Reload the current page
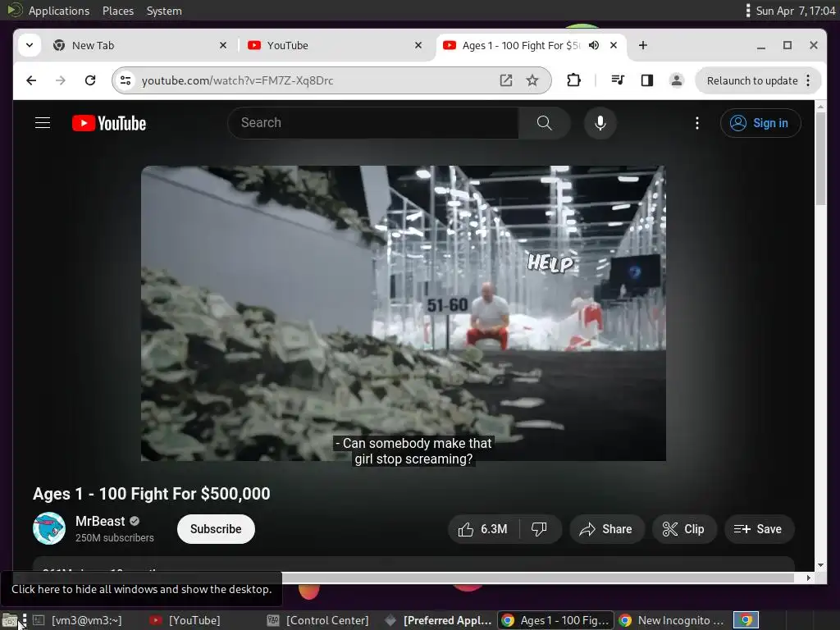Image resolution: width=840 pixels, height=630 pixels. 90,80
